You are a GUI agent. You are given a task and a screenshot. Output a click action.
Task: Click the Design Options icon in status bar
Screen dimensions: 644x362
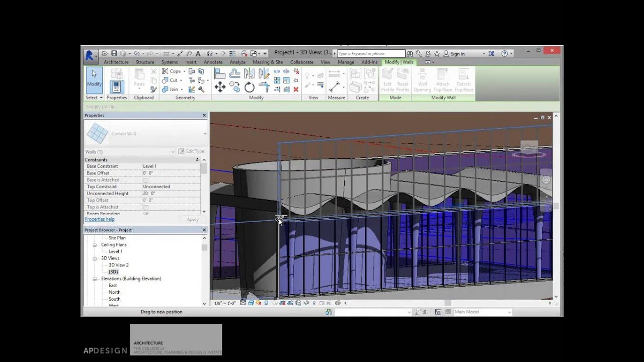click(x=438, y=312)
